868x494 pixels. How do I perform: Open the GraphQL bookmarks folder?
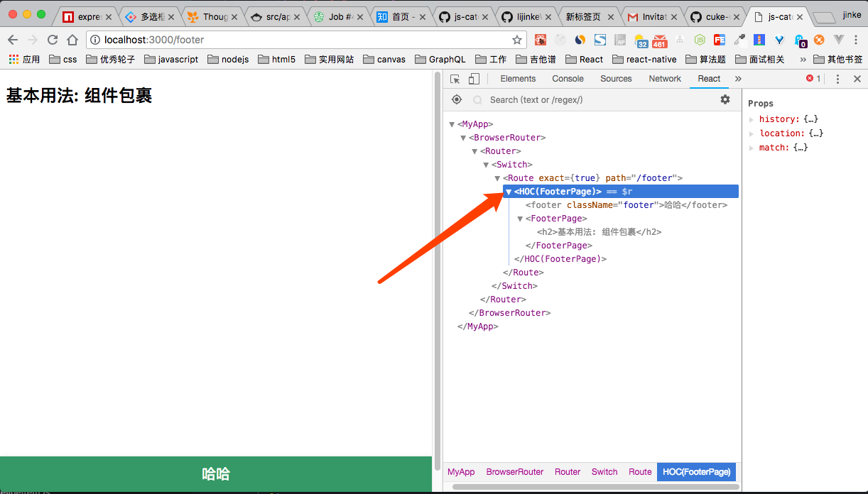pos(440,60)
